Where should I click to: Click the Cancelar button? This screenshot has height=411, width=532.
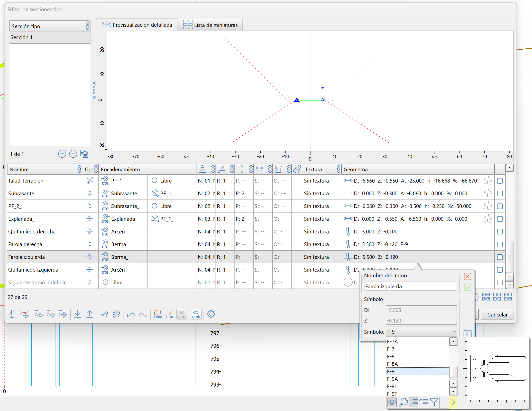pos(497,314)
